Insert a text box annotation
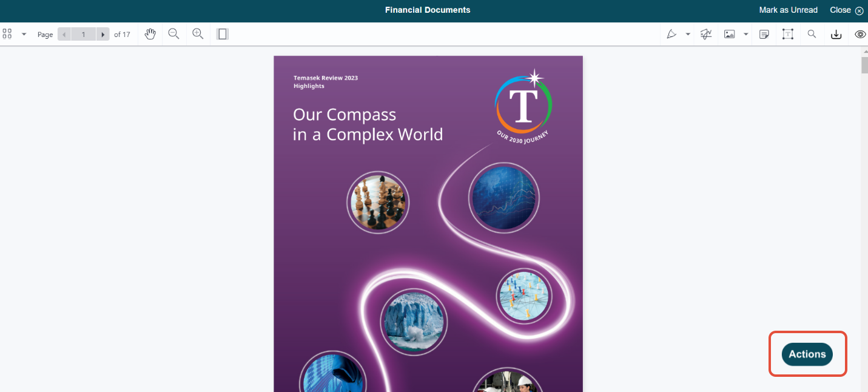Image resolution: width=868 pixels, height=392 pixels. (x=788, y=34)
